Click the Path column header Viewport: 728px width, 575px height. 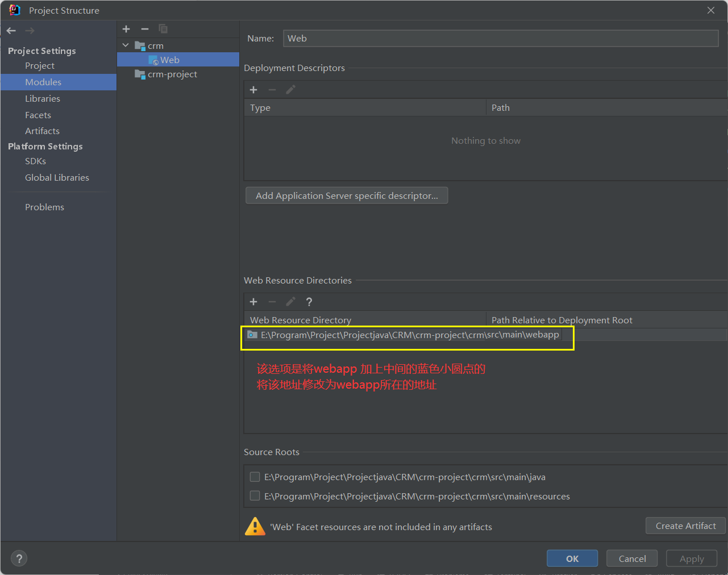tap(606, 108)
